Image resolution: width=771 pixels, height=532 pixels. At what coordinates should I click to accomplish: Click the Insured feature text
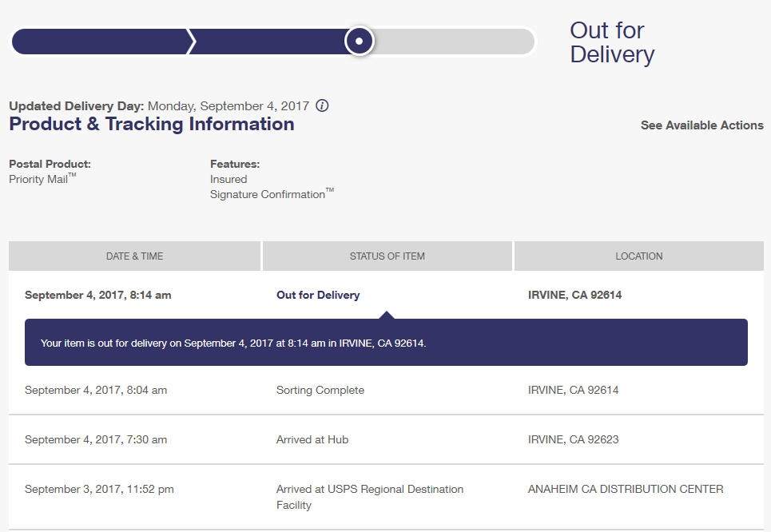point(229,179)
